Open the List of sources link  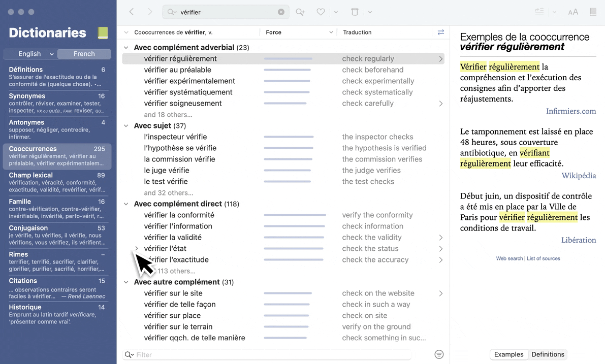pos(543,258)
